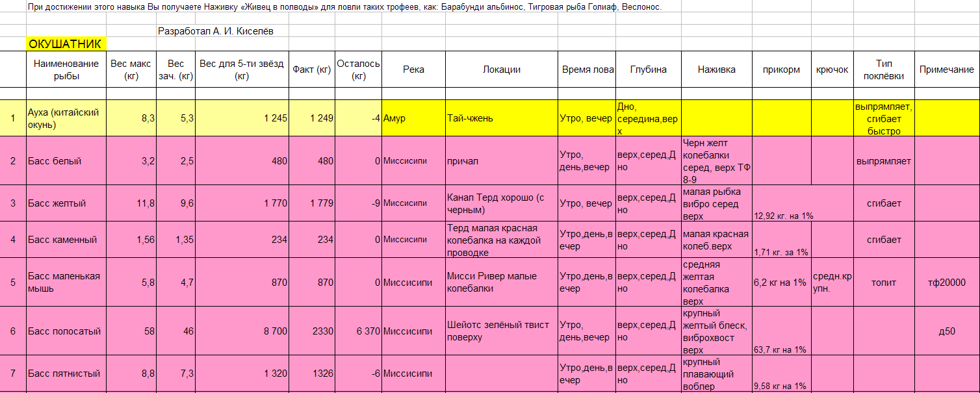Select the 8 700 five-star weight cell
The width and height of the screenshot is (980, 393).
(x=242, y=331)
